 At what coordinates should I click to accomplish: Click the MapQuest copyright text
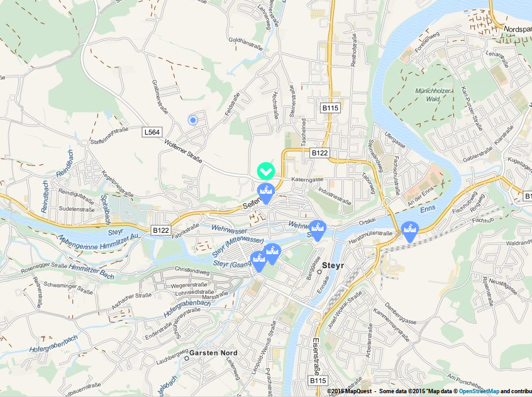coord(350,391)
